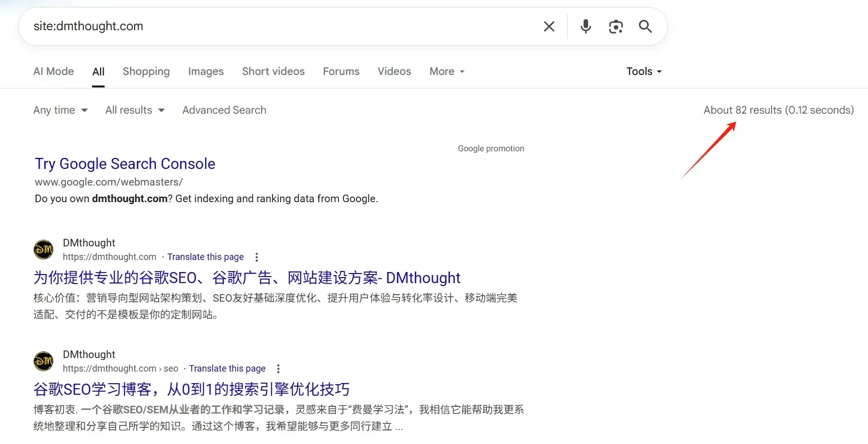Open image search with camera lens icon
Screen dimensions: 868x444
click(616, 27)
